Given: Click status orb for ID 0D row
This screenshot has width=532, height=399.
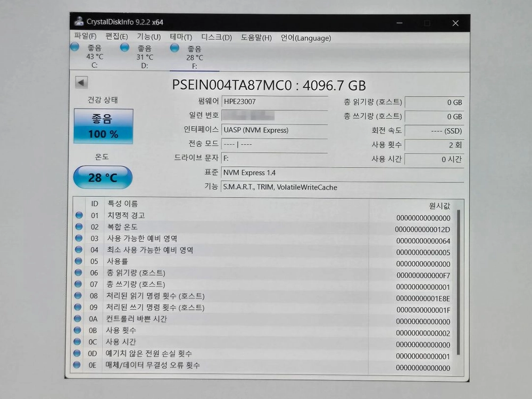Looking at the screenshot, I should [77, 353].
